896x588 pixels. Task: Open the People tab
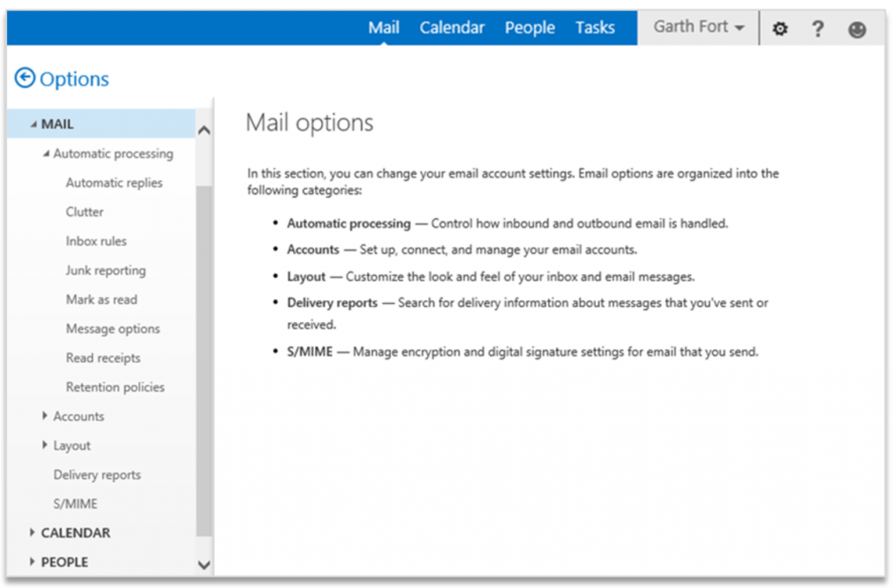(x=529, y=27)
